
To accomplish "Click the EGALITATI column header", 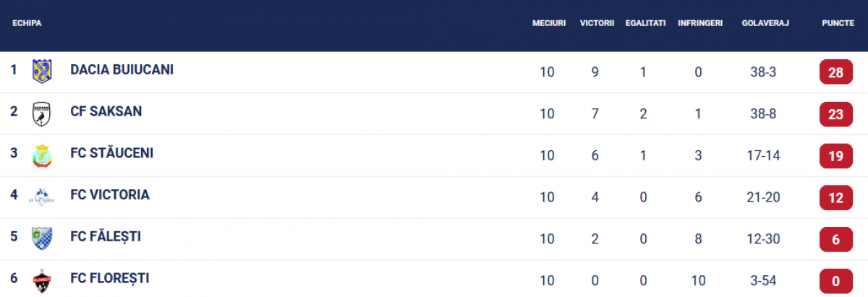I will point(645,23).
